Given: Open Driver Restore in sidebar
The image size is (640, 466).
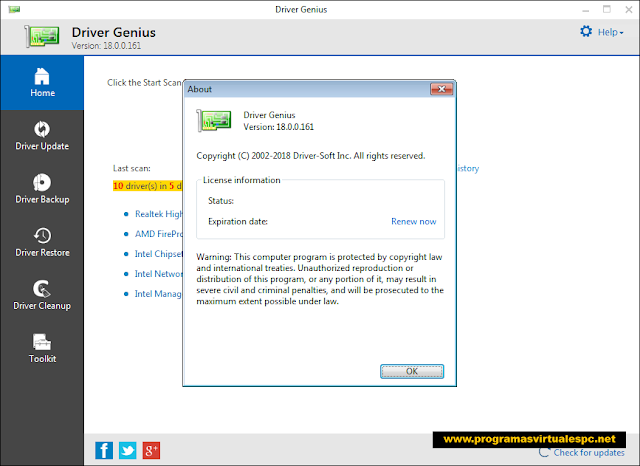Looking at the screenshot, I should (42, 242).
